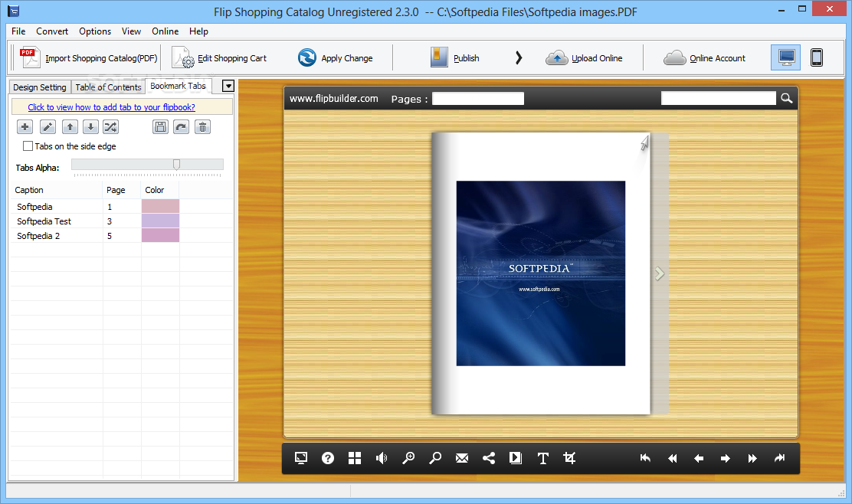Enable Tabs on the side edge
This screenshot has width=852, height=504.
[x=28, y=146]
